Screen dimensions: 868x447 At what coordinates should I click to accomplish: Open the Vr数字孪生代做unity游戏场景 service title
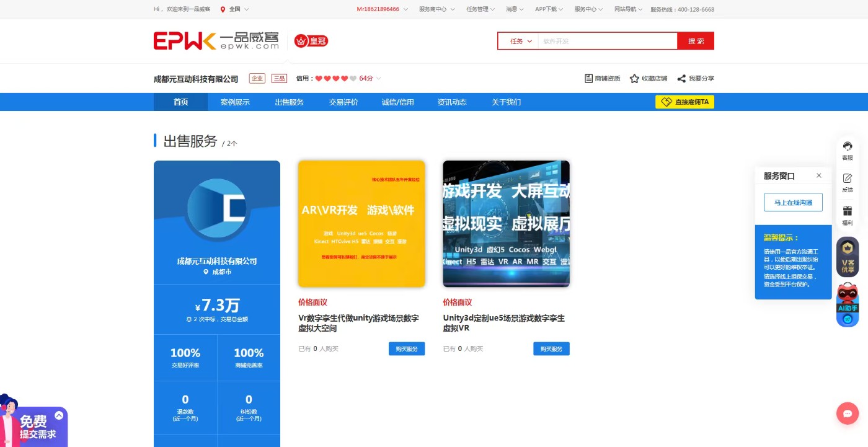(x=358, y=323)
